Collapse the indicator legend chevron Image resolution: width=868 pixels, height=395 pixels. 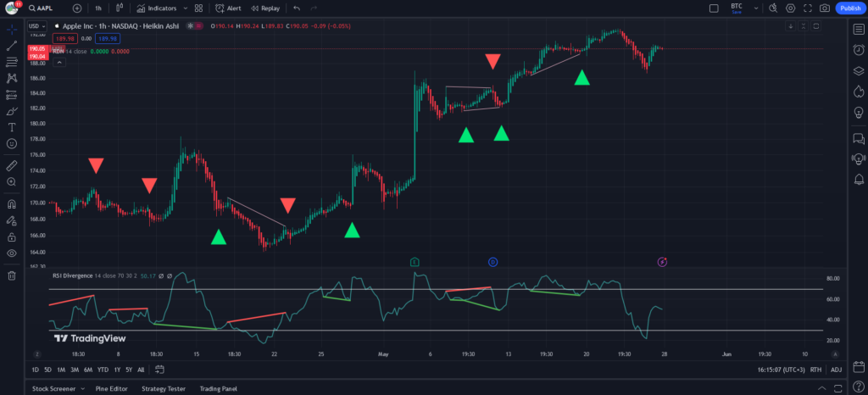[x=59, y=63]
